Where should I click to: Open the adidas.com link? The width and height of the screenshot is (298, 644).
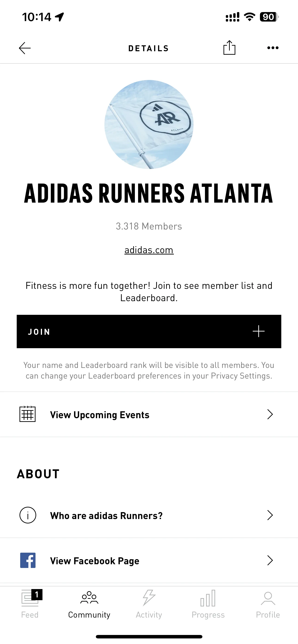(x=149, y=250)
